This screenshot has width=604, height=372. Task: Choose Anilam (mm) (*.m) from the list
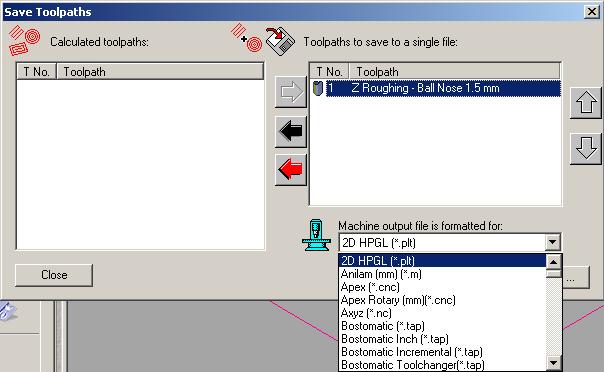(381, 274)
